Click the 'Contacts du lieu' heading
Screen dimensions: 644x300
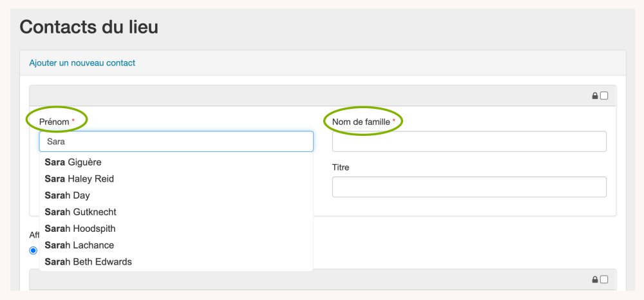[x=89, y=27]
